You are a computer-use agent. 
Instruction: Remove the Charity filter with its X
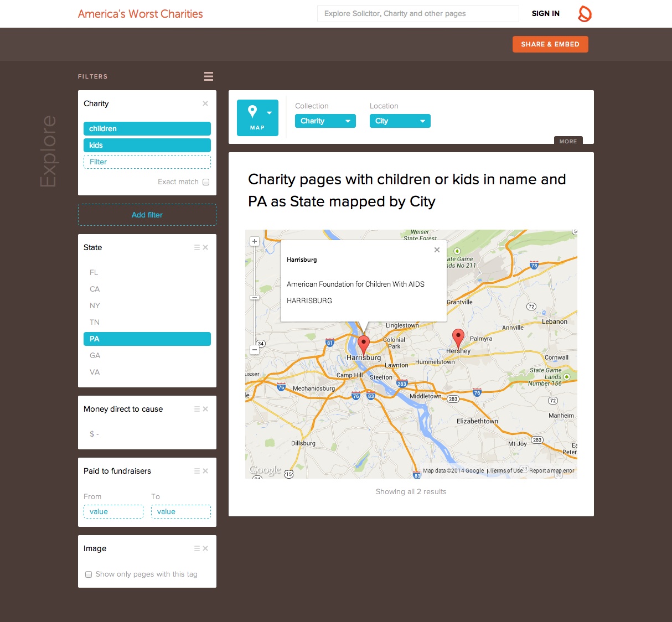[205, 103]
